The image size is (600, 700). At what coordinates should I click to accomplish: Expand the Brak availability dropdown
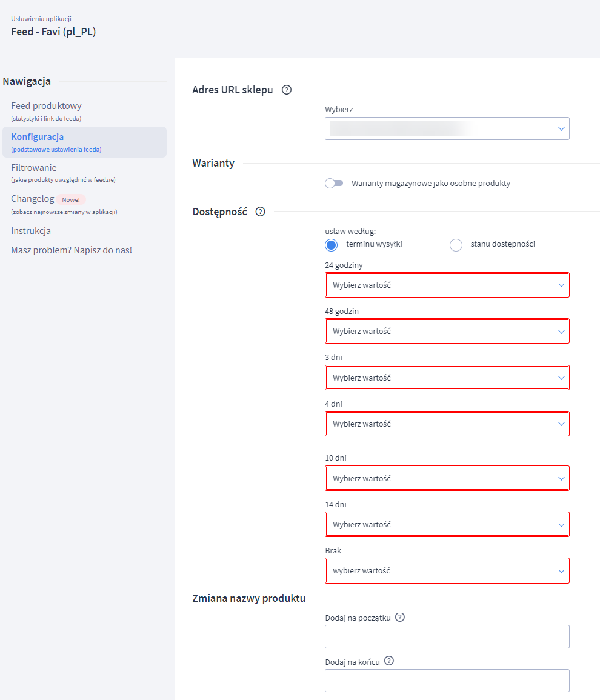click(x=447, y=570)
